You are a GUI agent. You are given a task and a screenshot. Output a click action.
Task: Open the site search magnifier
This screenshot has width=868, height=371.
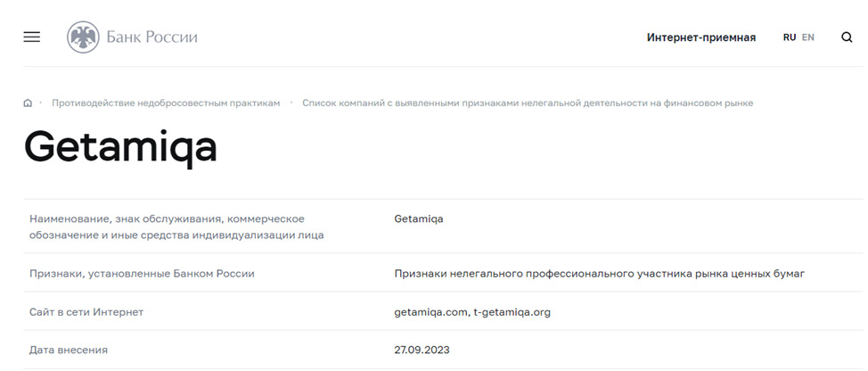pyautogui.click(x=847, y=37)
